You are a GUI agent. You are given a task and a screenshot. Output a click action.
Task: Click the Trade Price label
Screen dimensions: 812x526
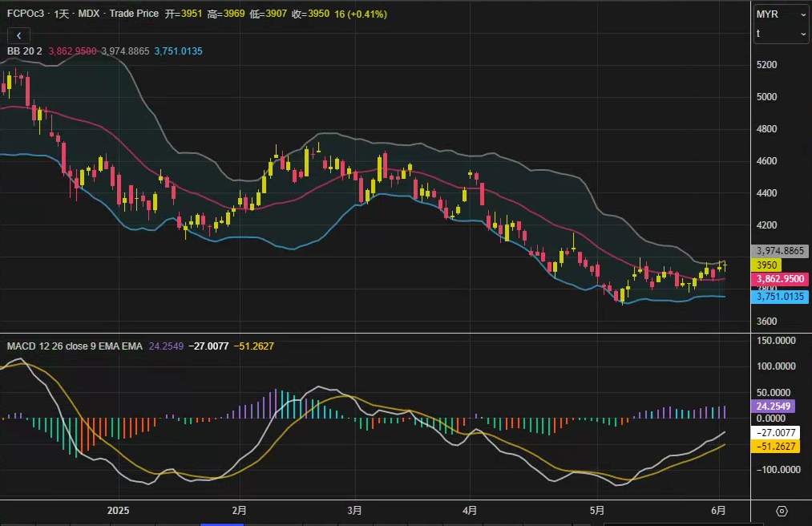click(134, 14)
